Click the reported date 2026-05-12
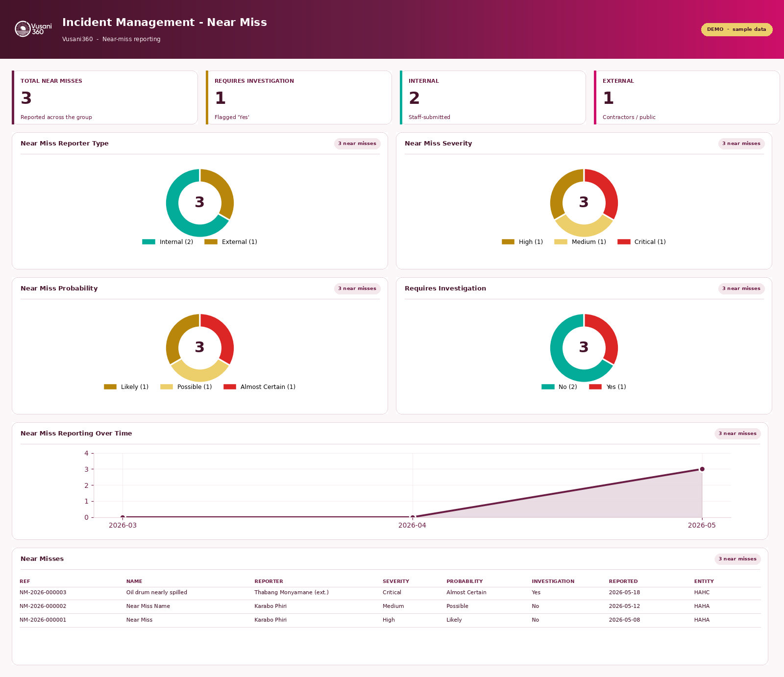 624,606
